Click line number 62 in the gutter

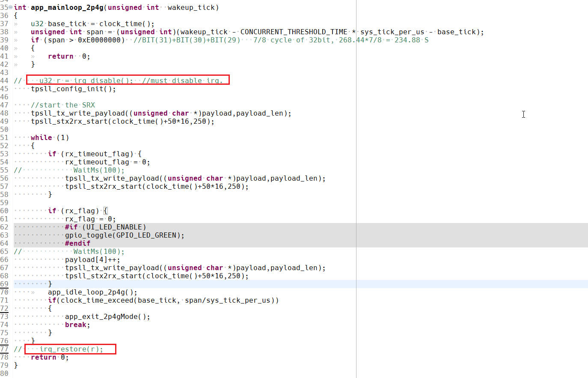coord(4,227)
